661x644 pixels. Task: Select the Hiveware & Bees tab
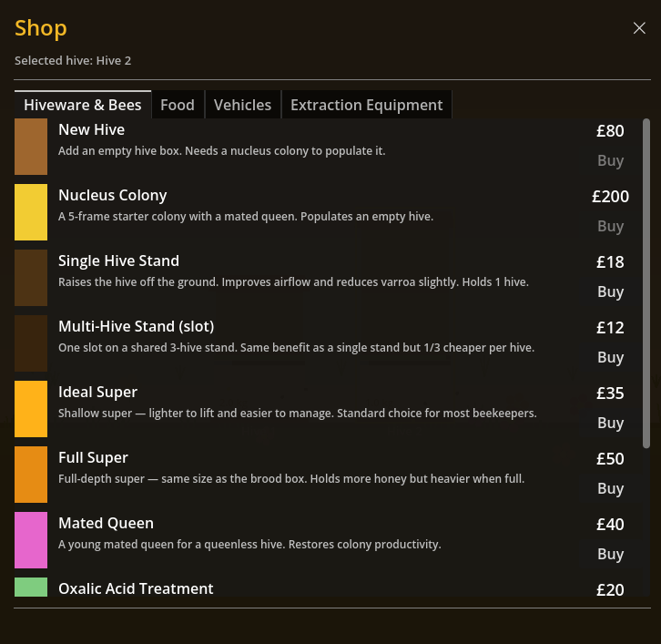[x=83, y=105]
